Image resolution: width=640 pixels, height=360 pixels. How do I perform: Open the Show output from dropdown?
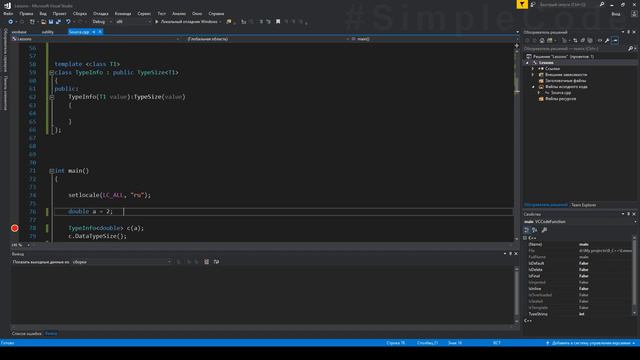[122, 262]
